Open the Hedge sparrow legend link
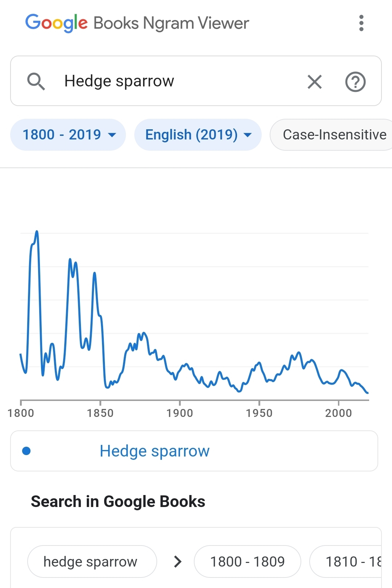392x588 pixels. click(155, 451)
